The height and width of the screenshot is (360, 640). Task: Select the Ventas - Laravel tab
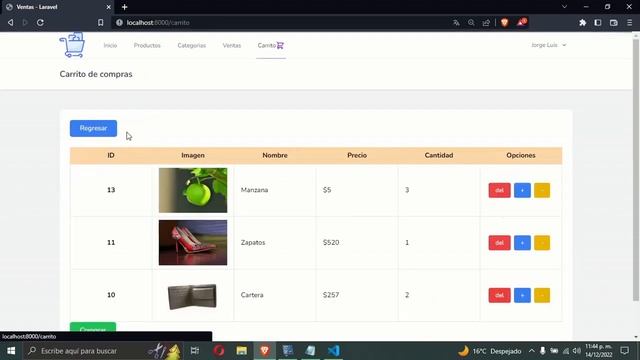[x=57, y=7]
